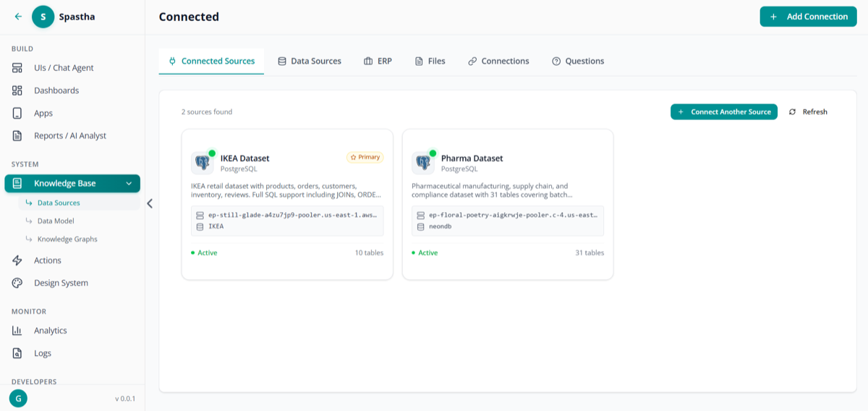Click the v 0.0.1 version label

point(125,399)
